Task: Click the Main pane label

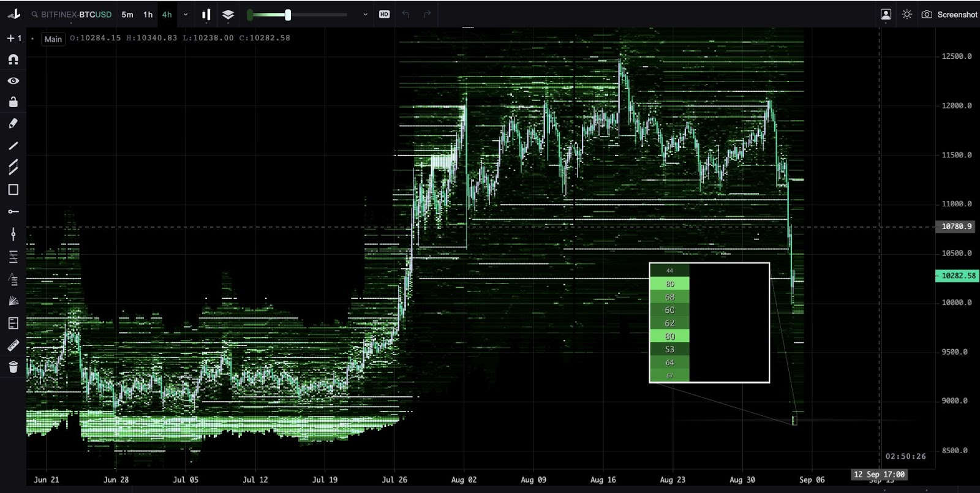Action: (53, 39)
